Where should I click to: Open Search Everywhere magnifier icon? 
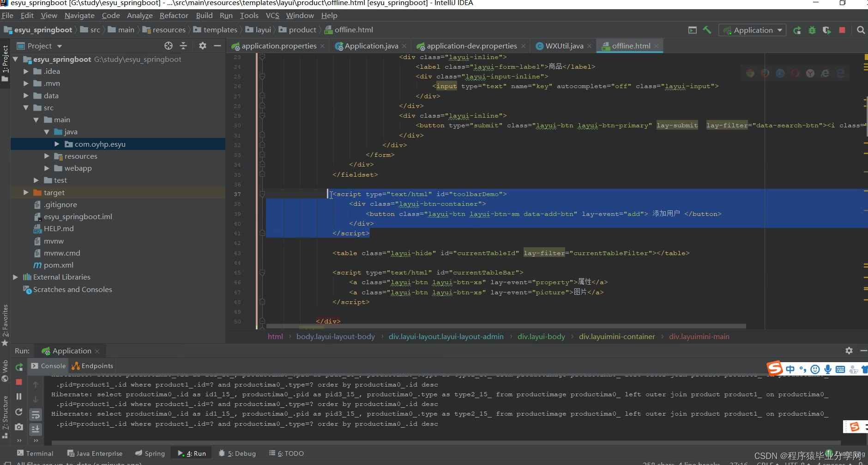pos(861,30)
